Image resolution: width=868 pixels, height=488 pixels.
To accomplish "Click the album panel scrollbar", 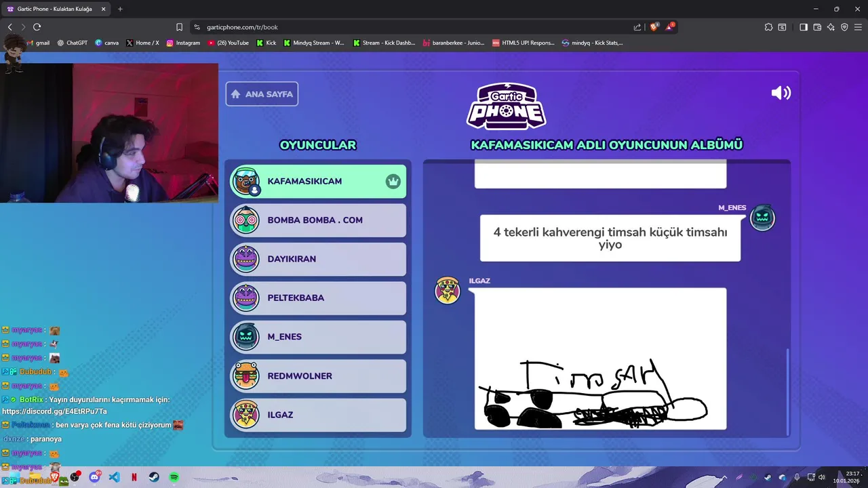I will 787,391.
